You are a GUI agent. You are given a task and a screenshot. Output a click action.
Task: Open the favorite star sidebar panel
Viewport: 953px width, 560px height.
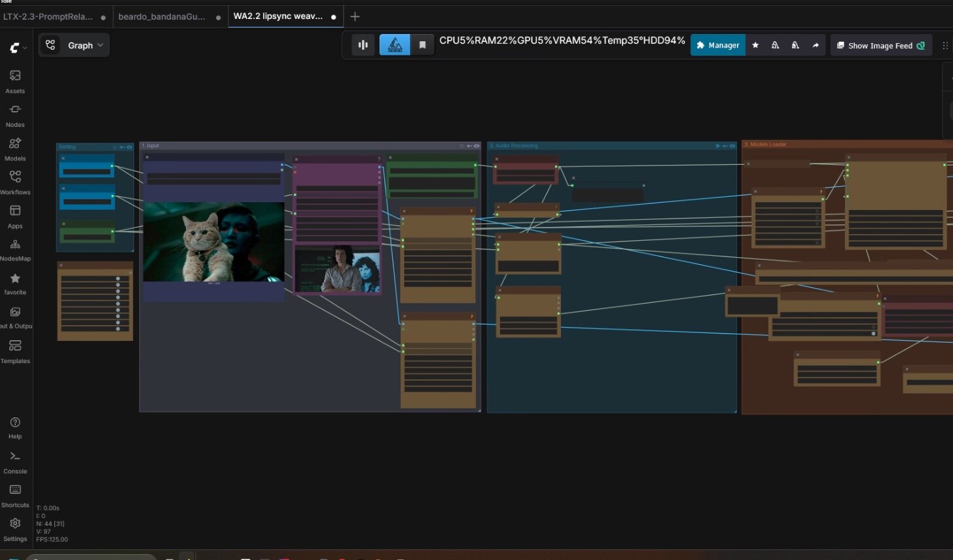tap(15, 283)
